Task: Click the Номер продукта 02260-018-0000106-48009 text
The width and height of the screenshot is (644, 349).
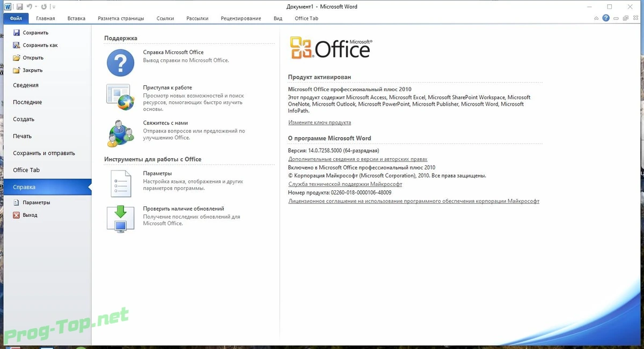Action: [x=340, y=192]
